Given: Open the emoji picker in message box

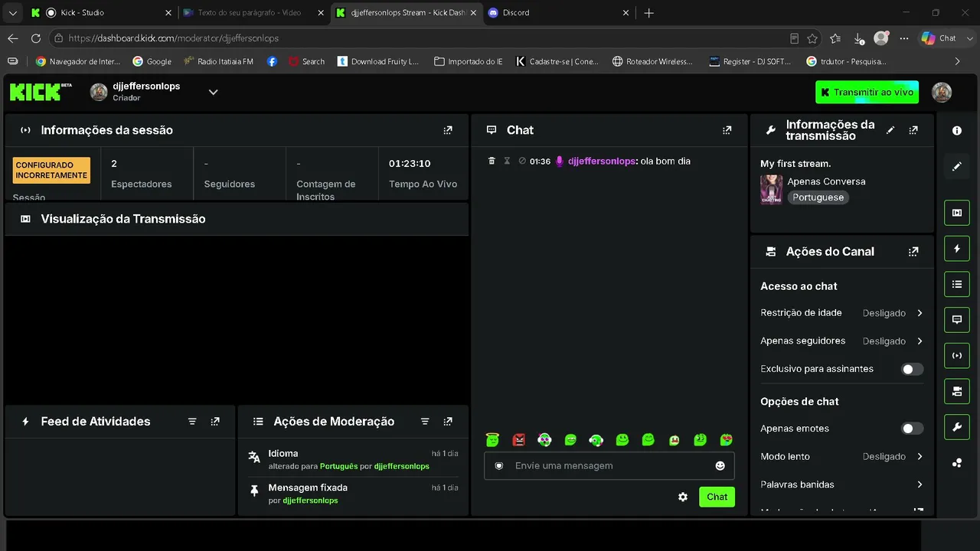Looking at the screenshot, I should tap(720, 465).
